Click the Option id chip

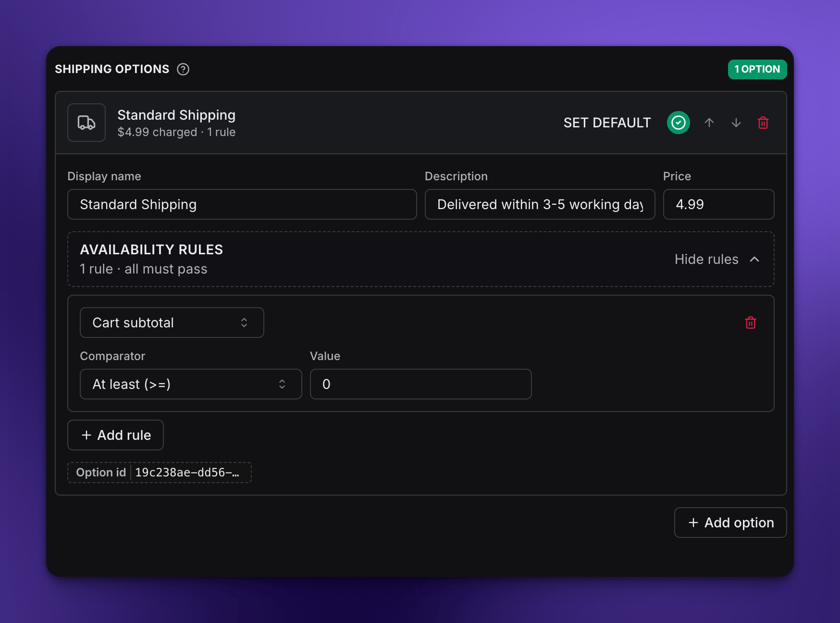(160, 473)
